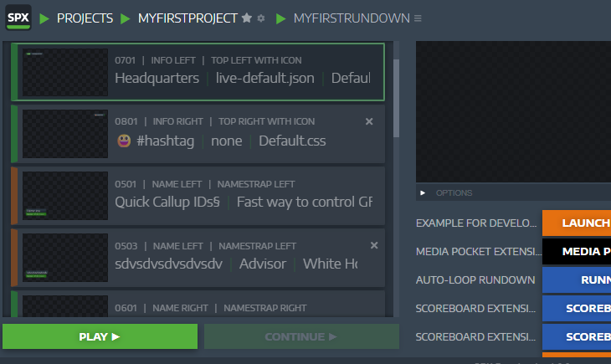Expand the OPTIONS disclosure triangle
Viewport: 611px width, 364px height.
point(423,193)
